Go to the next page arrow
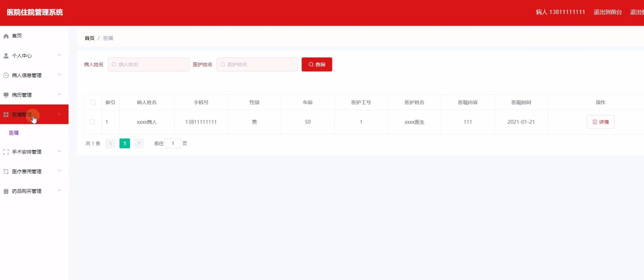 point(139,143)
